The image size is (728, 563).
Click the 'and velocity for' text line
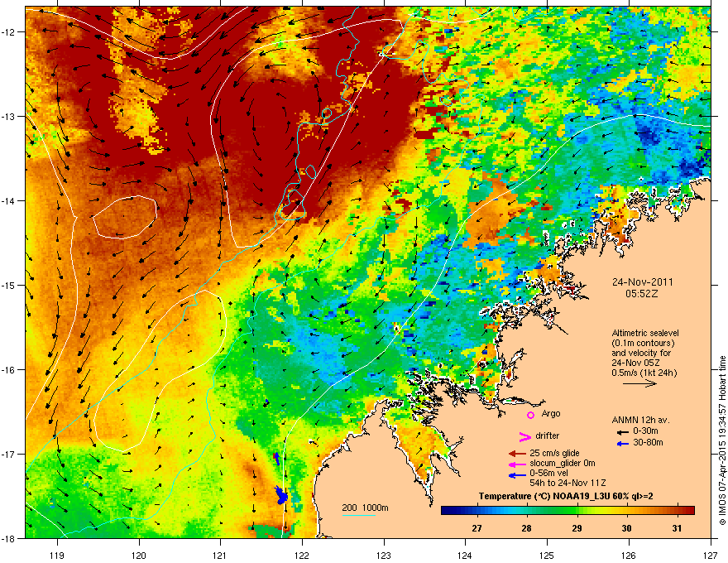[x=641, y=353]
